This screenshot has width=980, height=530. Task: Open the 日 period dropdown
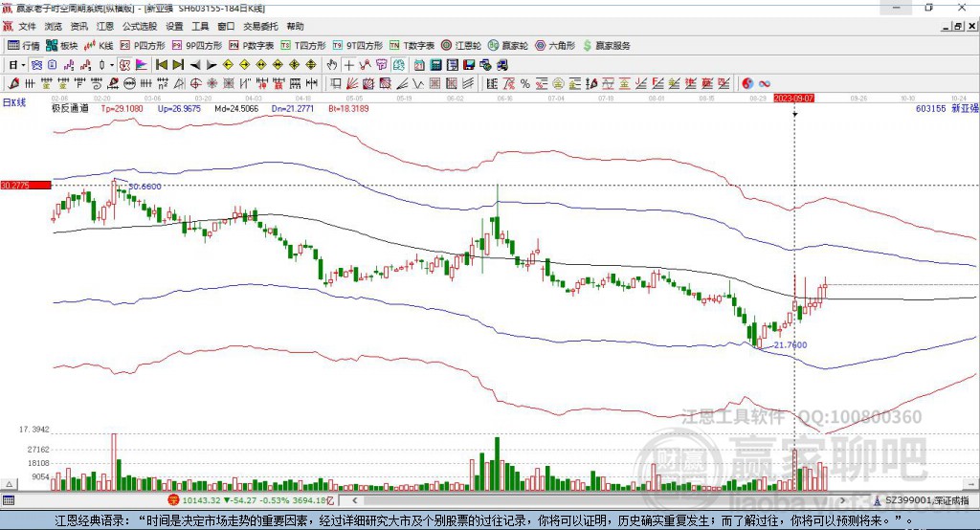pyautogui.click(x=17, y=65)
